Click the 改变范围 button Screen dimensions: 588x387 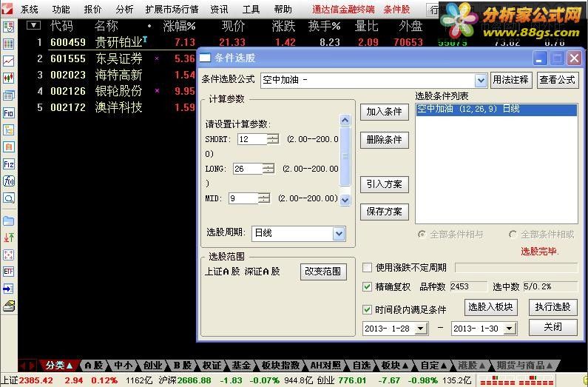323,272
